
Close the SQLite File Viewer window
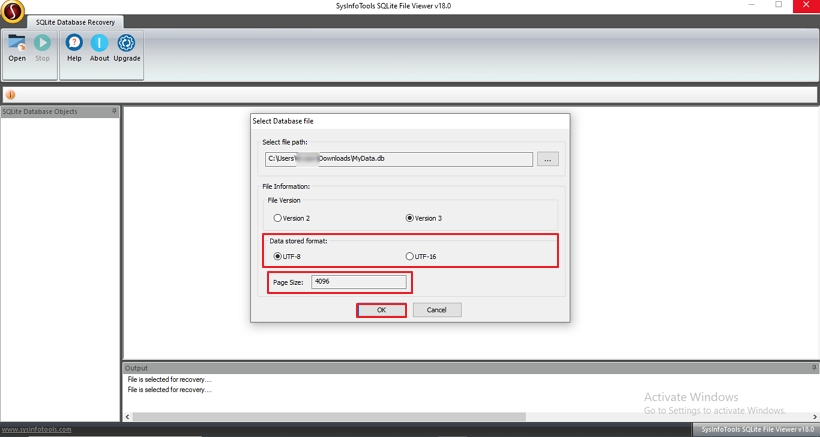pyautogui.click(x=806, y=5)
